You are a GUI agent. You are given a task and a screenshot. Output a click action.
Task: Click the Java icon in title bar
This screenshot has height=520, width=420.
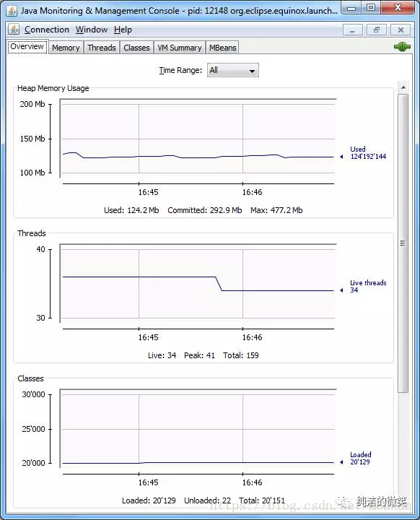pos(12,11)
